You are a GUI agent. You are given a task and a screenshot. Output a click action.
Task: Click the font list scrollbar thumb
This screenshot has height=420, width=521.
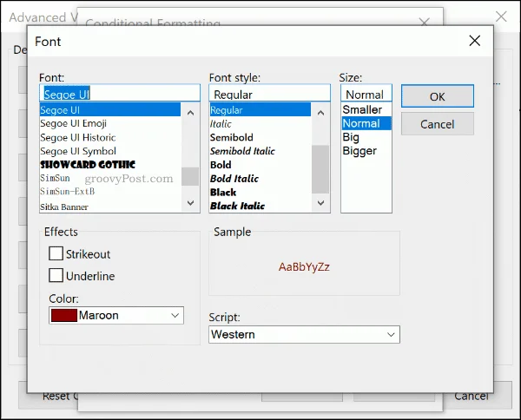(x=190, y=176)
